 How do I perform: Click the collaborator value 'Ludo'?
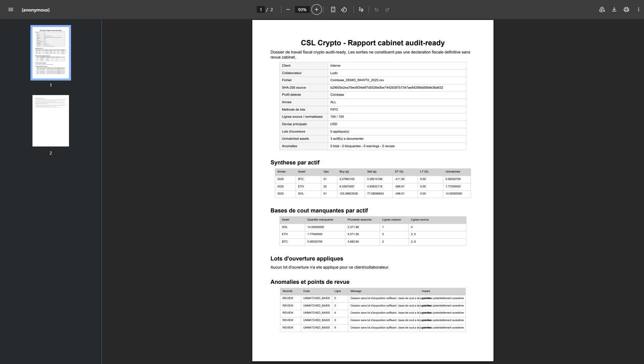tap(334, 73)
